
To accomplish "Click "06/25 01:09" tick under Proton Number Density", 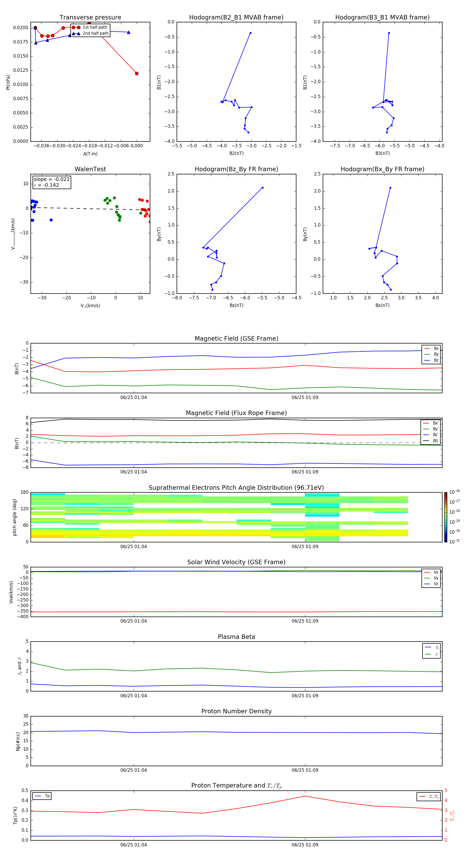I will coord(305,770).
